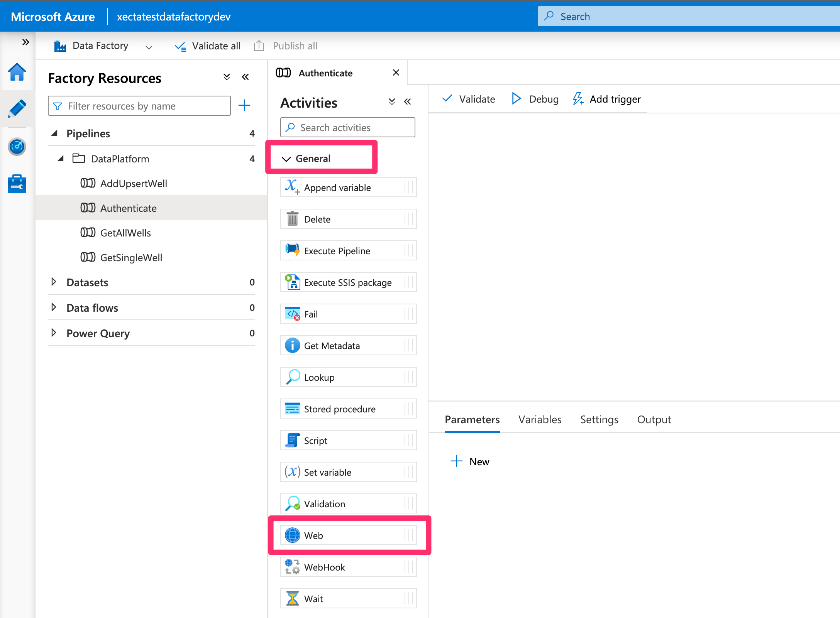840x618 pixels.
Task: Click the Publish all button
Action: click(x=286, y=46)
